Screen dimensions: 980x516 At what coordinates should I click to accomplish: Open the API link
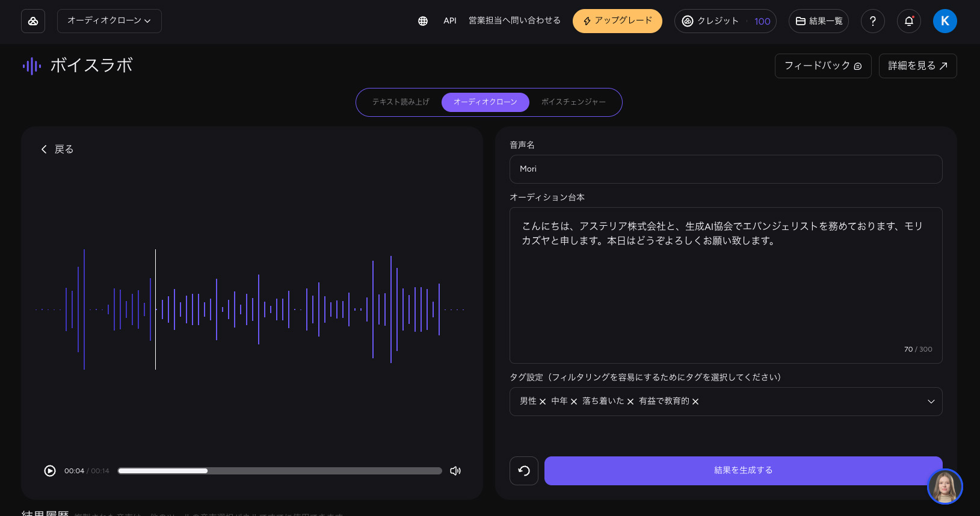(x=450, y=20)
